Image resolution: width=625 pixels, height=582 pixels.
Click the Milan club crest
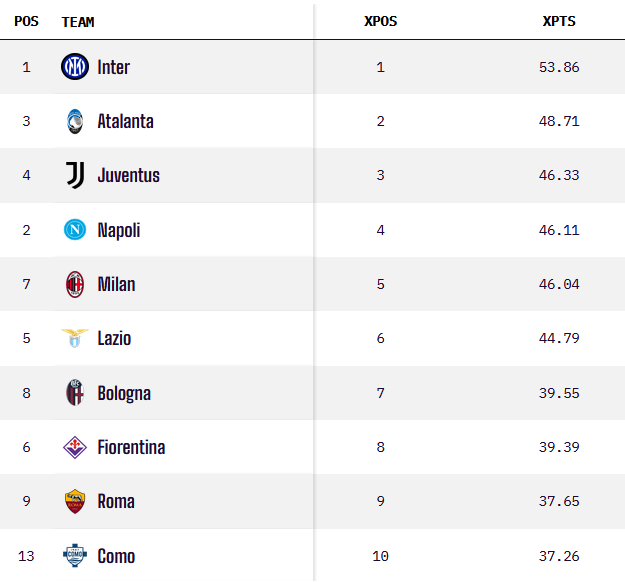pos(75,284)
